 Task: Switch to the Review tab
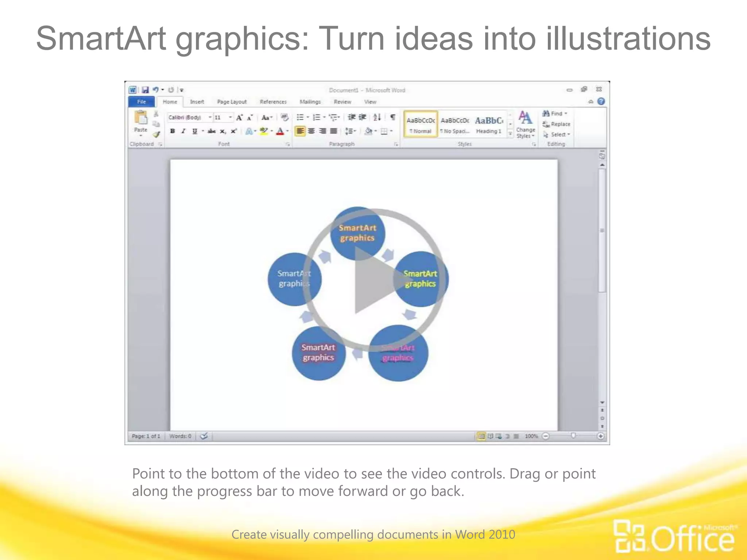pyautogui.click(x=342, y=102)
